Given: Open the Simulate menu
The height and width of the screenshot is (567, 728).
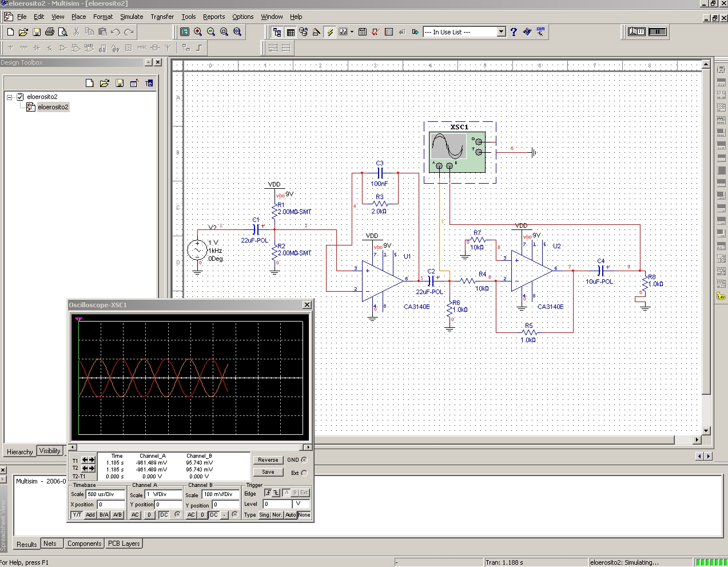Looking at the screenshot, I should 131,17.
